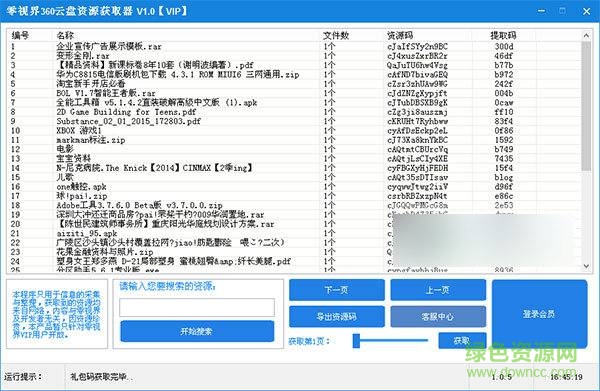600x391 pixels.
Task: Click the 资源码 column header
Action: pyautogui.click(x=400, y=36)
